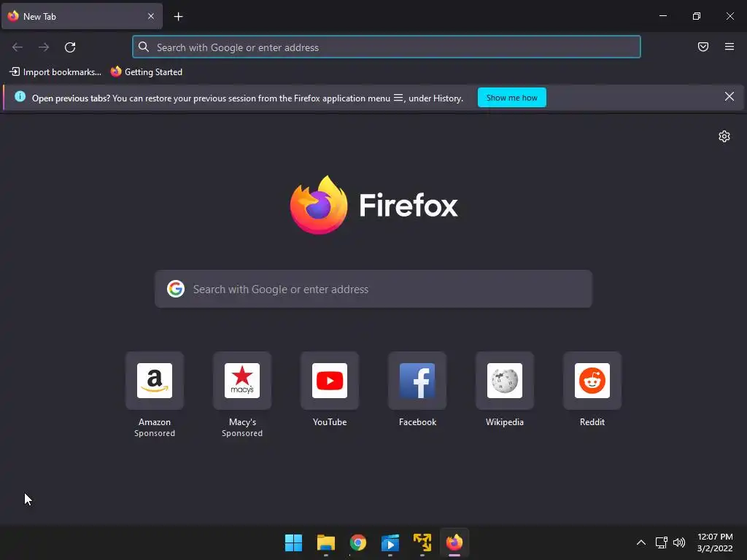Open the Macy's sponsored shortcut tile
This screenshot has height=560, width=747.
coord(242,381)
